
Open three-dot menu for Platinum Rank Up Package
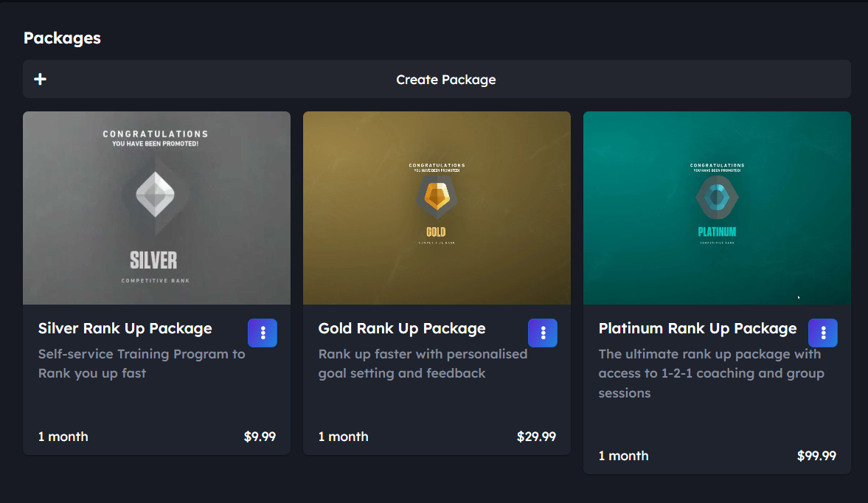click(823, 333)
